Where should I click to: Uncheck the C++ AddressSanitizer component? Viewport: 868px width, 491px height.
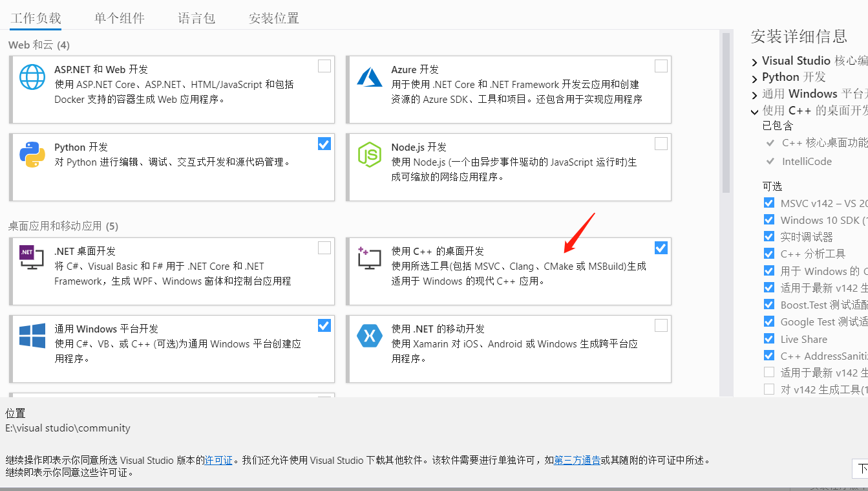[x=769, y=355]
